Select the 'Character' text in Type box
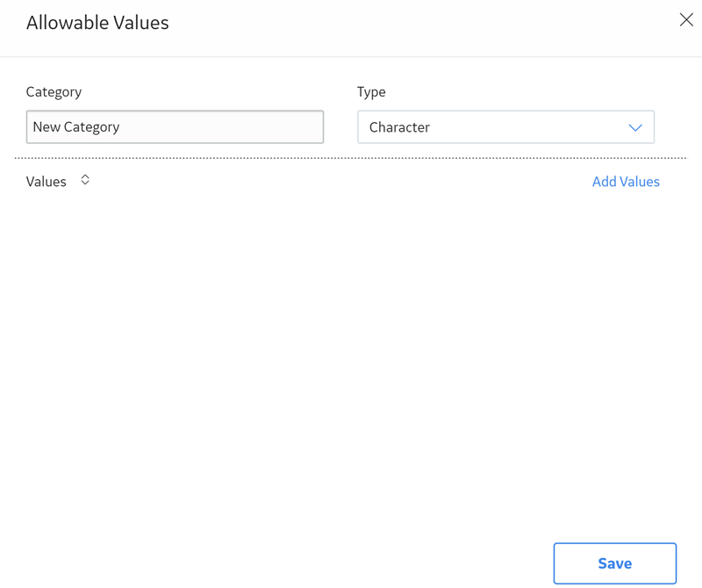Image resolution: width=702 pixels, height=588 pixels. [x=399, y=127]
